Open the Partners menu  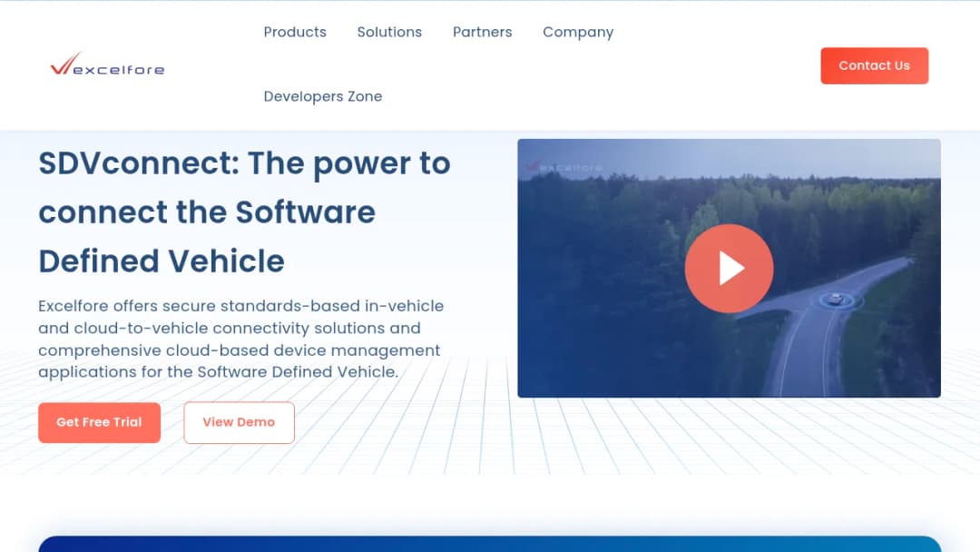click(x=483, y=32)
